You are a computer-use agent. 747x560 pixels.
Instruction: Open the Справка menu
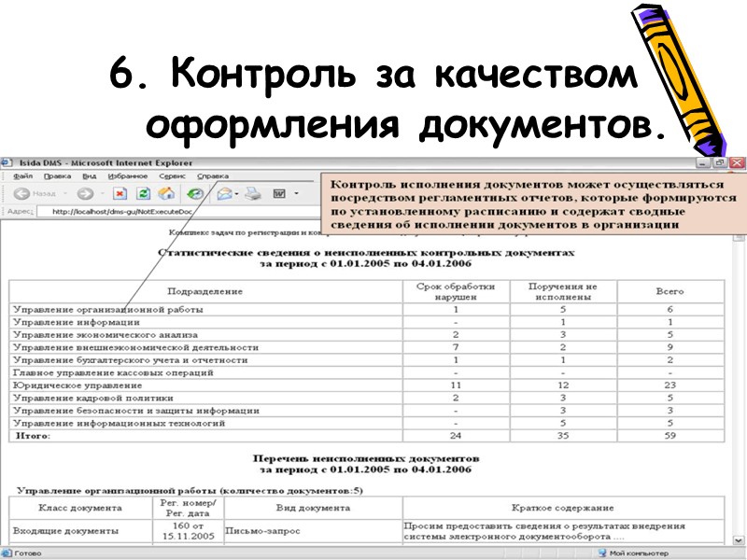[x=213, y=176]
